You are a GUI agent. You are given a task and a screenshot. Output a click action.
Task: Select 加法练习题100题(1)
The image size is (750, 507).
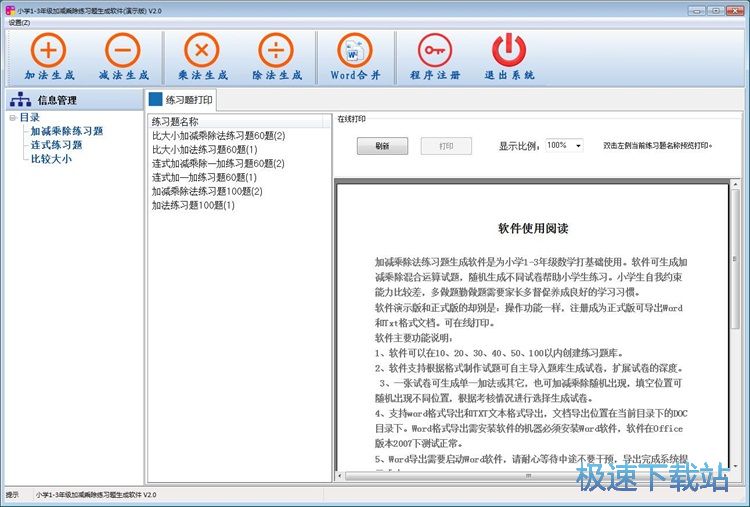tap(193, 205)
